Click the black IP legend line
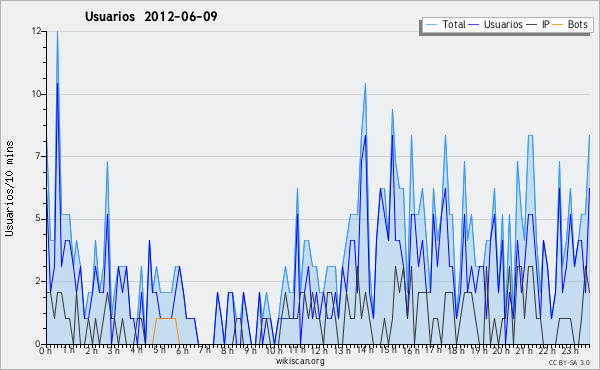600x370 pixels. click(532, 25)
